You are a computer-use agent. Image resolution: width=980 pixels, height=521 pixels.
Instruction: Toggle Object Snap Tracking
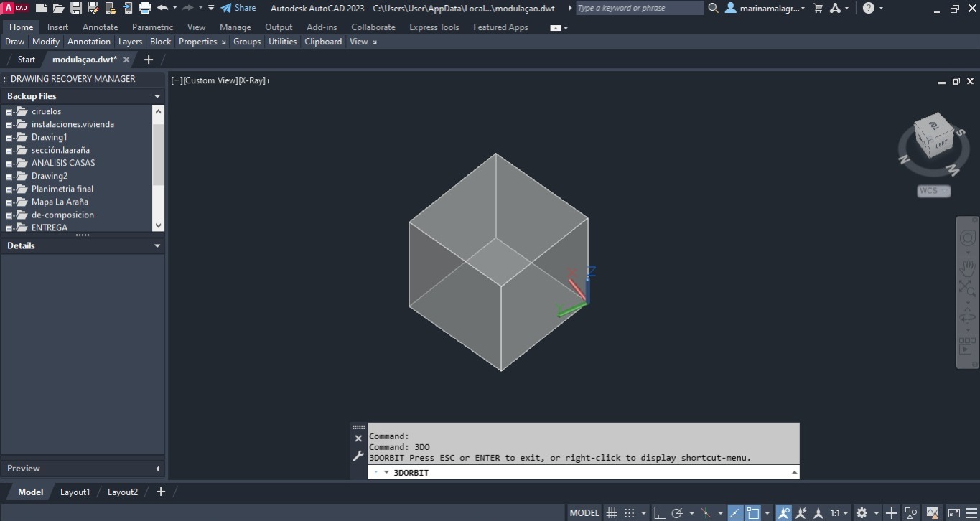[x=735, y=513]
